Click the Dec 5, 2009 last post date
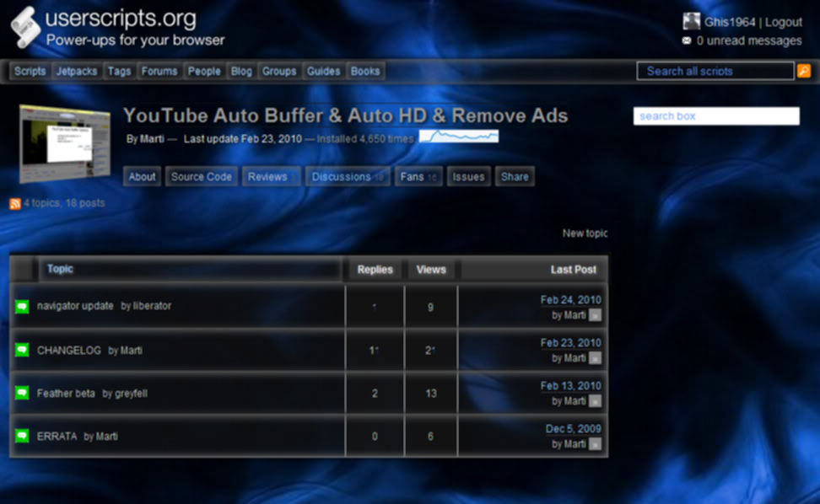The width and height of the screenshot is (820, 504). point(573,428)
